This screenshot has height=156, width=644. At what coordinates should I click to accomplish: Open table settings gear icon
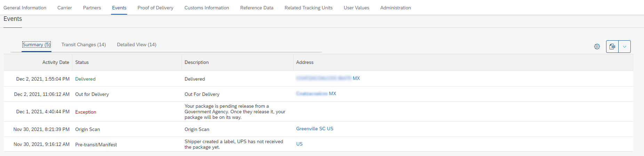click(x=597, y=47)
